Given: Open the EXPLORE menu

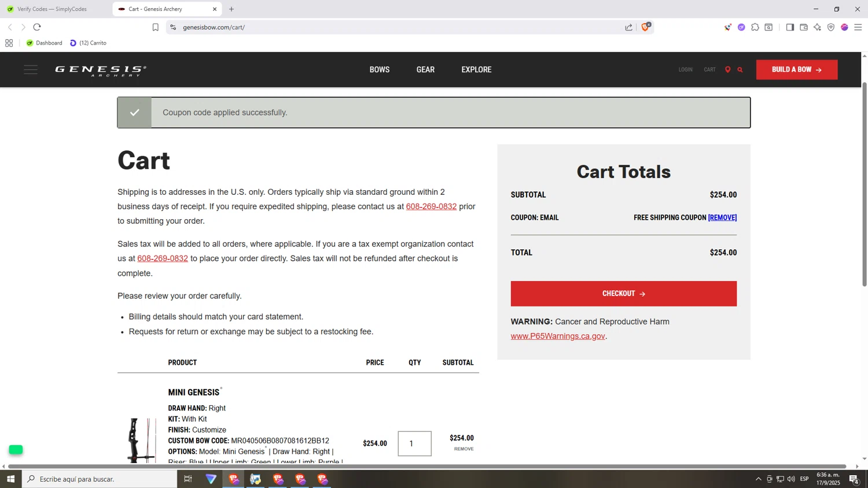Looking at the screenshot, I should coord(476,69).
